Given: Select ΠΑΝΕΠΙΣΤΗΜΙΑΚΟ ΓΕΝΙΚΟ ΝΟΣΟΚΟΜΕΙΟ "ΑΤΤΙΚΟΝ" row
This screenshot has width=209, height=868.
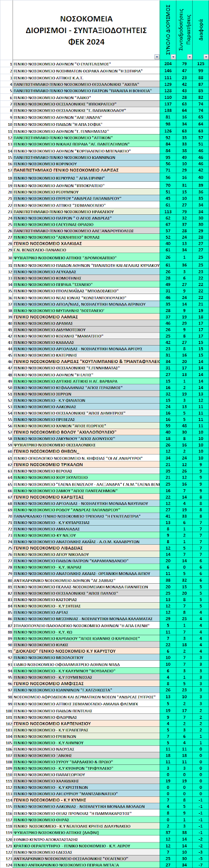Looking at the screenshot, I should [x=104, y=137].
